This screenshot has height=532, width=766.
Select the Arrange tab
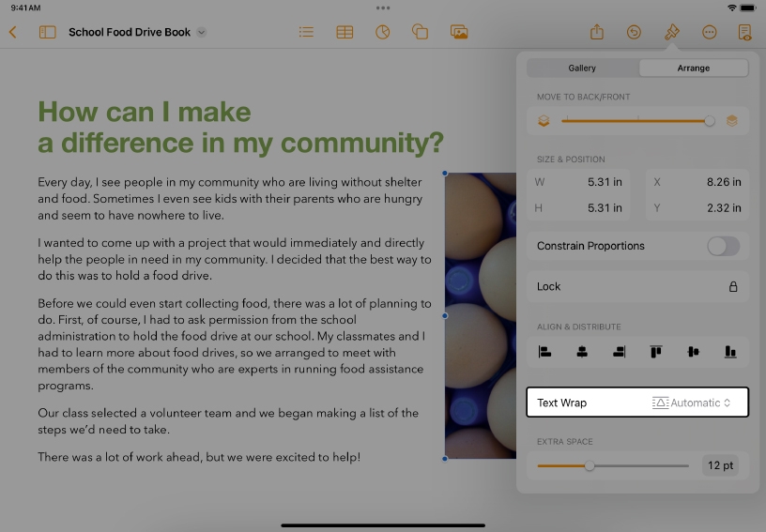tap(693, 68)
